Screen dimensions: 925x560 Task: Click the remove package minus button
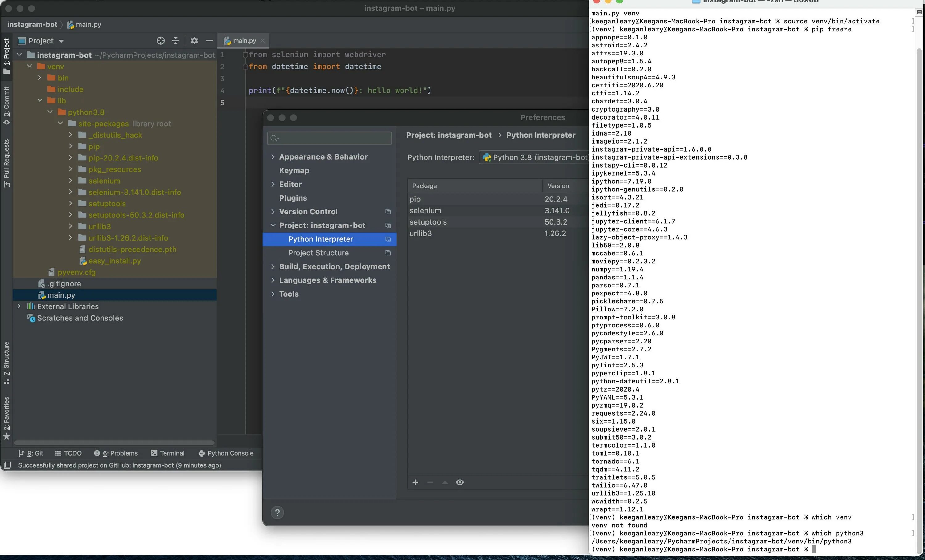click(x=430, y=482)
